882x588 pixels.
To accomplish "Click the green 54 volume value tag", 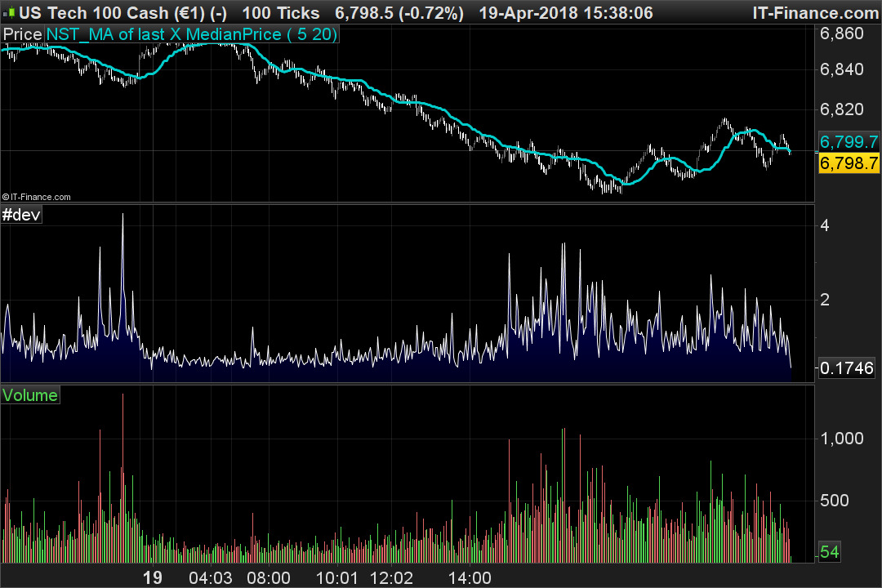I will (830, 551).
